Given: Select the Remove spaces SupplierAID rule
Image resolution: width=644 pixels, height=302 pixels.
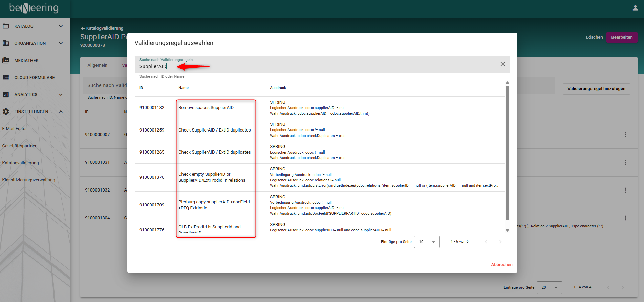Looking at the screenshot, I should 206,108.
